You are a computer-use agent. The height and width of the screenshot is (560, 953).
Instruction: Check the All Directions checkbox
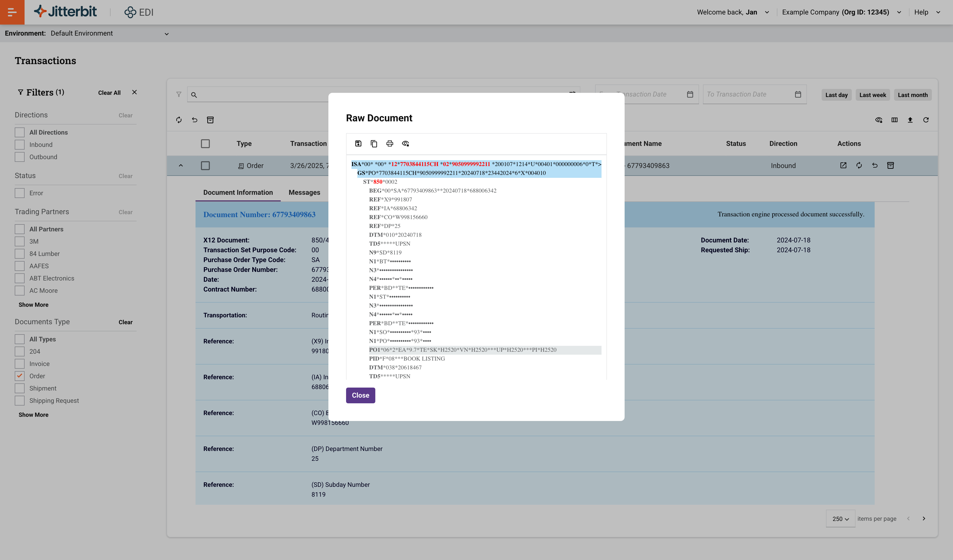click(20, 132)
